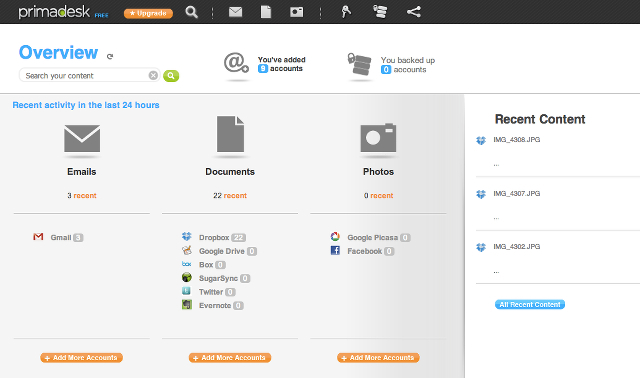Open the Twitter account entry
Image resolution: width=640 pixels, height=378 pixels.
217,292
